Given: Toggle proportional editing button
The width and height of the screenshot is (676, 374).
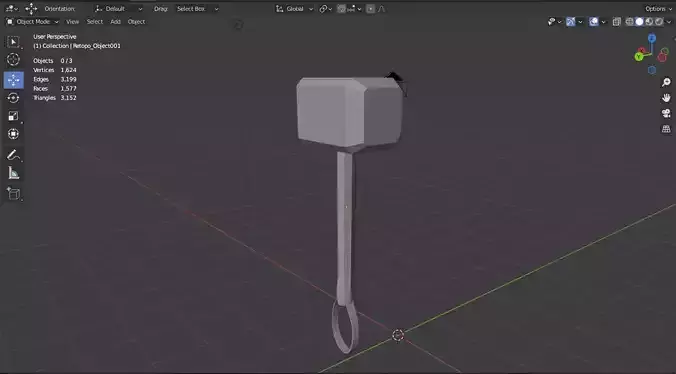Looking at the screenshot, I should [370, 9].
